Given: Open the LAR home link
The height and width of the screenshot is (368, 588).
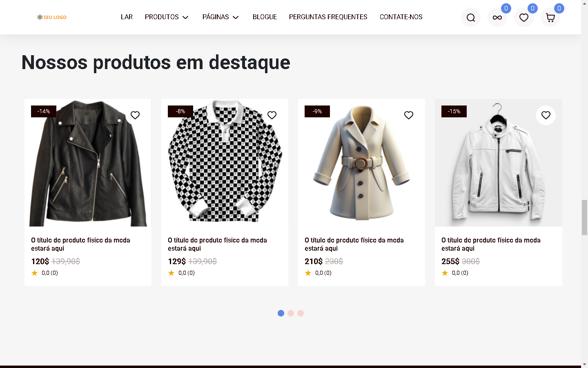Looking at the screenshot, I should pyautogui.click(x=127, y=17).
